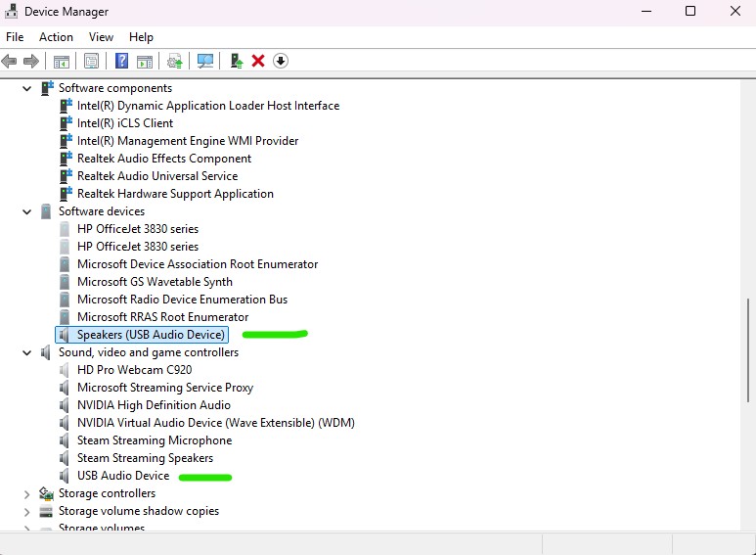The height and width of the screenshot is (555, 756).
Task: Click the Forward arrow toolbar icon
Action: [x=31, y=62]
